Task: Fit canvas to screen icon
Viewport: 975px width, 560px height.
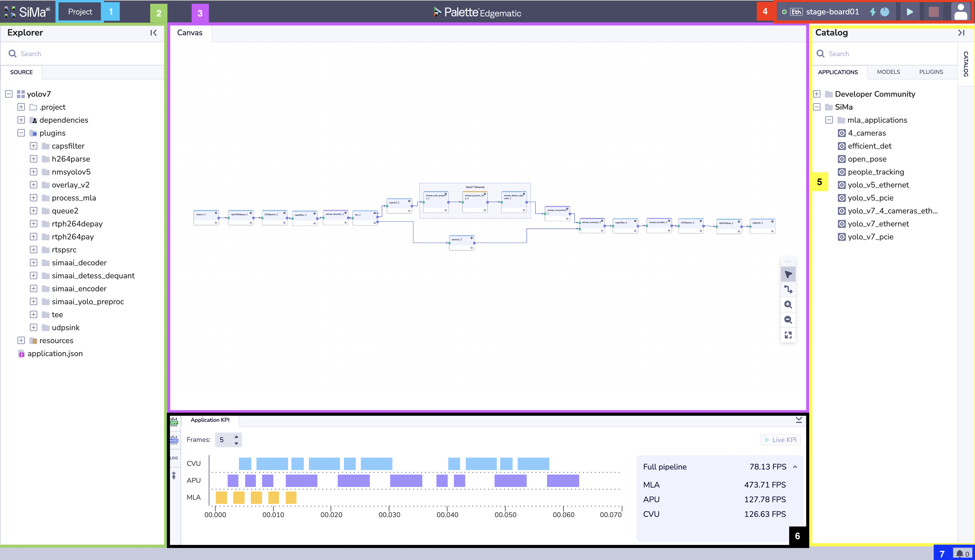Action: click(788, 335)
